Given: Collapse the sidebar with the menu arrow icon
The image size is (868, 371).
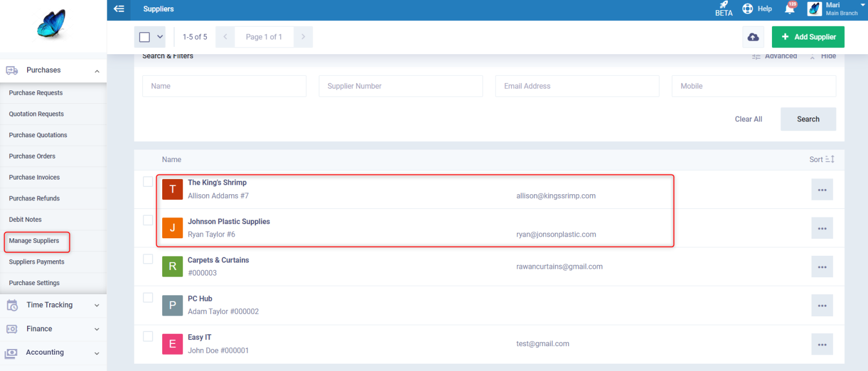Looking at the screenshot, I should click(119, 8).
